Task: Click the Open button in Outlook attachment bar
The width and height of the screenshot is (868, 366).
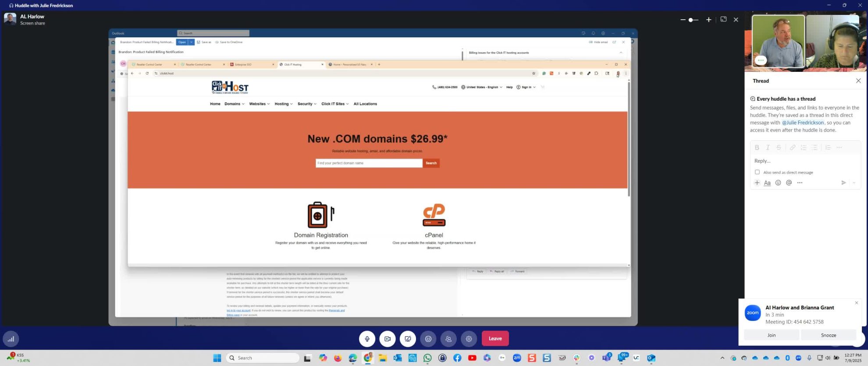Action: coord(182,42)
